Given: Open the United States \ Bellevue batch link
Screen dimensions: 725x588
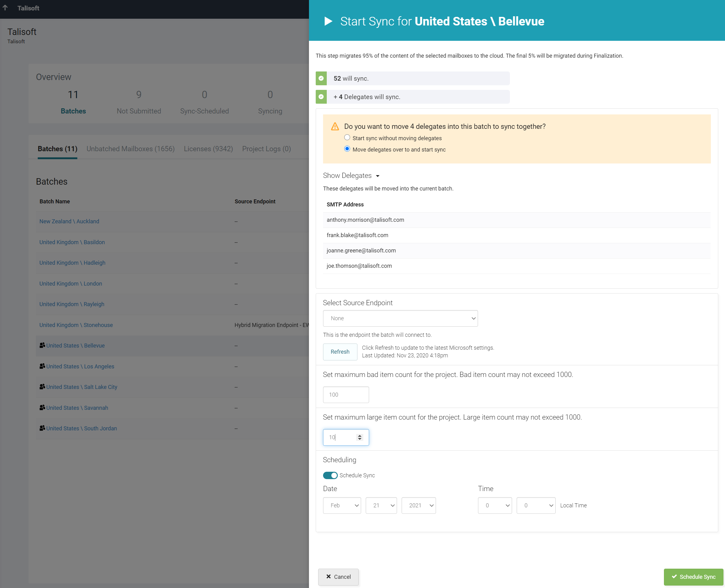Looking at the screenshot, I should (75, 345).
